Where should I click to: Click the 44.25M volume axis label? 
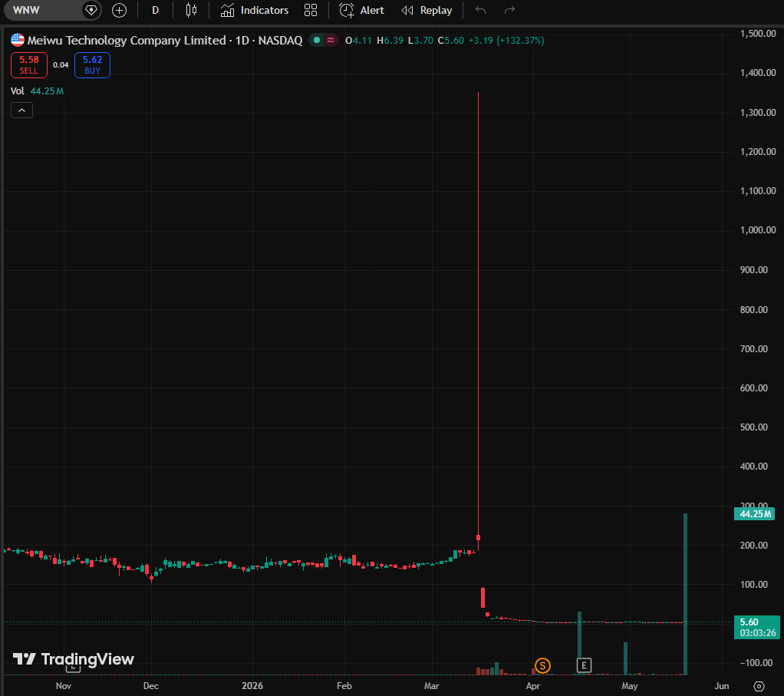click(x=755, y=514)
